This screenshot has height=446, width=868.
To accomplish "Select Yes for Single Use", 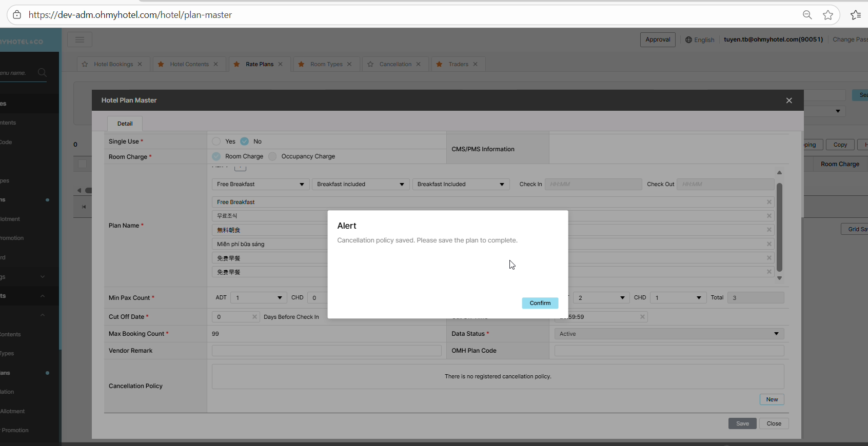I will pos(216,141).
